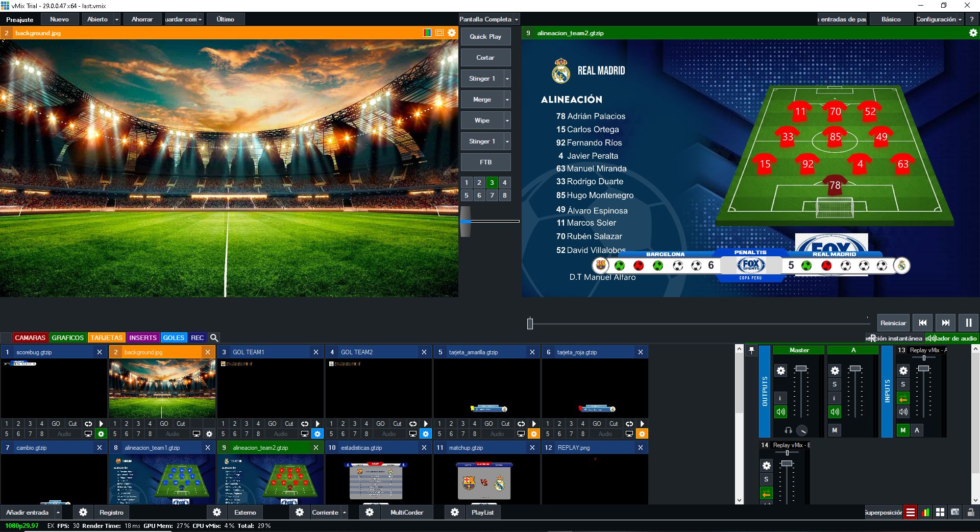The width and height of the screenshot is (980, 532).
Task: Open dropdown arrow next to Abierto
Action: [x=117, y=19]
